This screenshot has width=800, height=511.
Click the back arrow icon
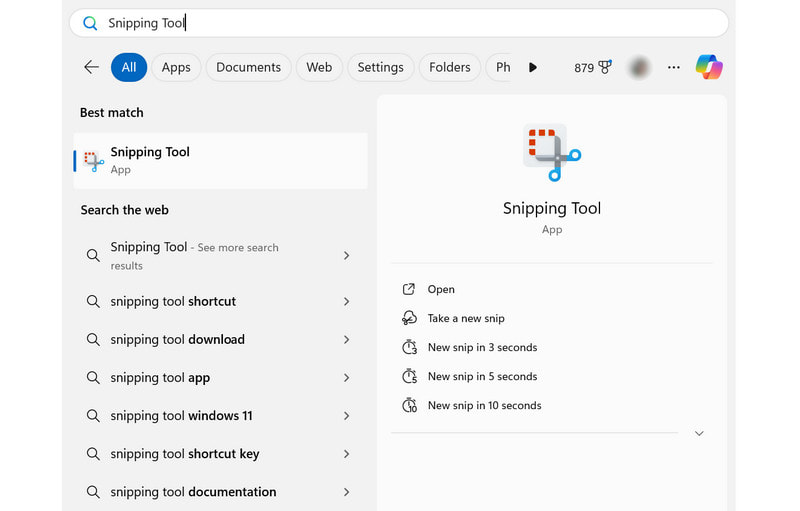coord(91,67)
